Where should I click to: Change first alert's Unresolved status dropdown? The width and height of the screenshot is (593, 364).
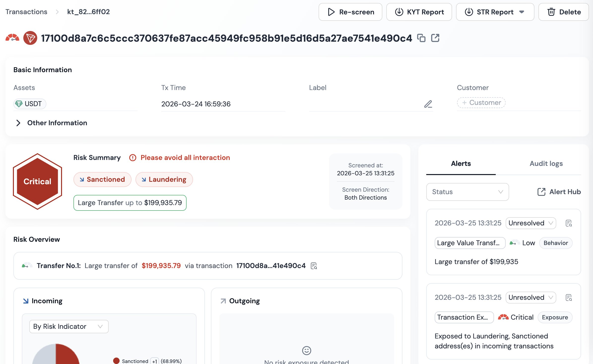pyautogui.click(x=531, y=223)
